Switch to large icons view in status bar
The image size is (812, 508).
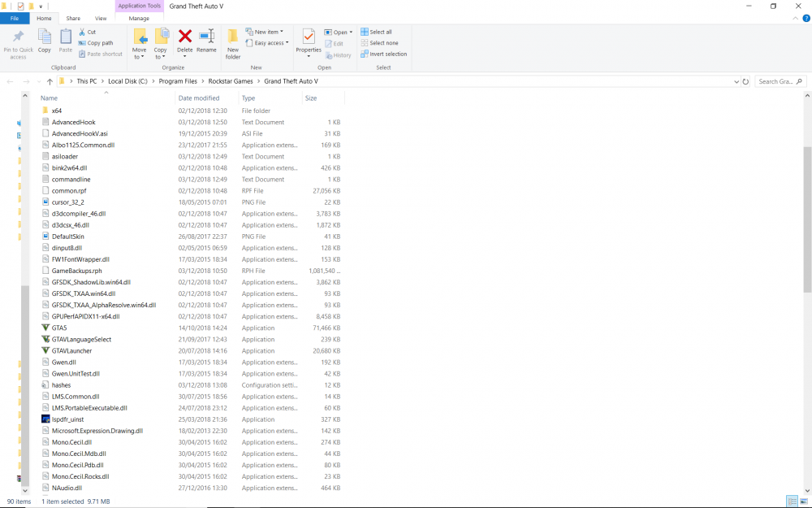click(x=804, y=501)
